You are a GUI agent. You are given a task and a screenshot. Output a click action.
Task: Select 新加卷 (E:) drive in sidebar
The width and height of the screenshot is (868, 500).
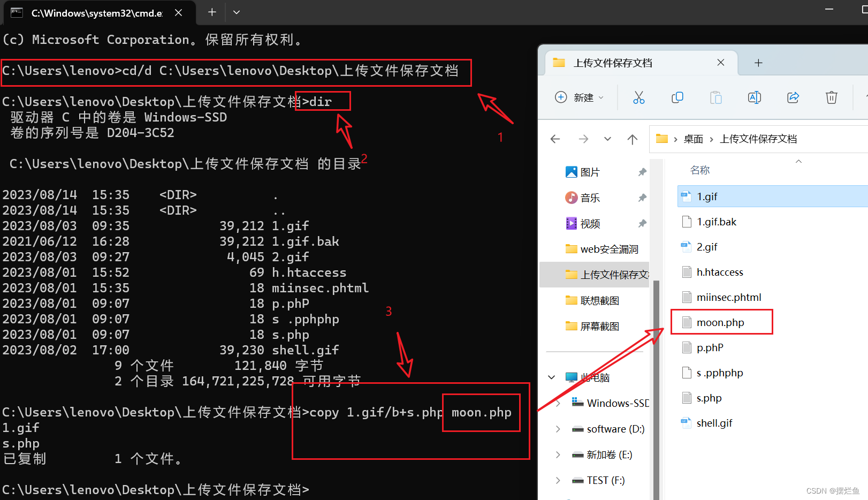pos(602,454)
